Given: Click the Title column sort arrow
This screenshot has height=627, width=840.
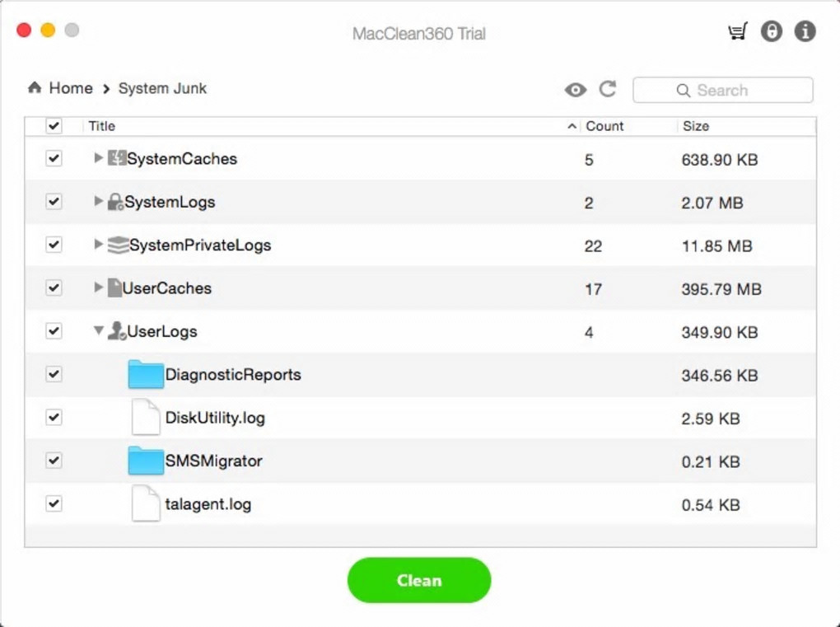Looking at the screenshot, I should [x=572, y=127].
